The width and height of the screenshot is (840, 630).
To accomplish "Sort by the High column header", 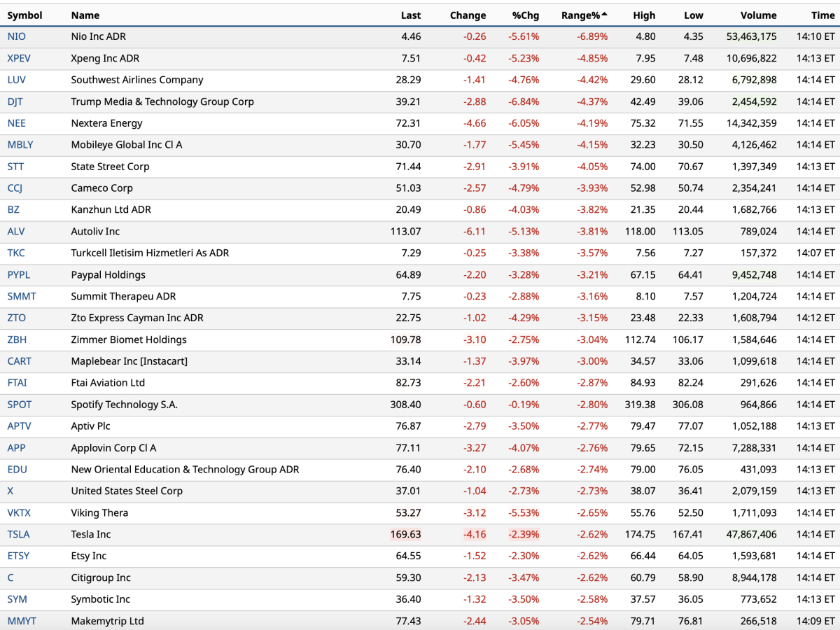I will pyautogui.click(x=644, y=15).
